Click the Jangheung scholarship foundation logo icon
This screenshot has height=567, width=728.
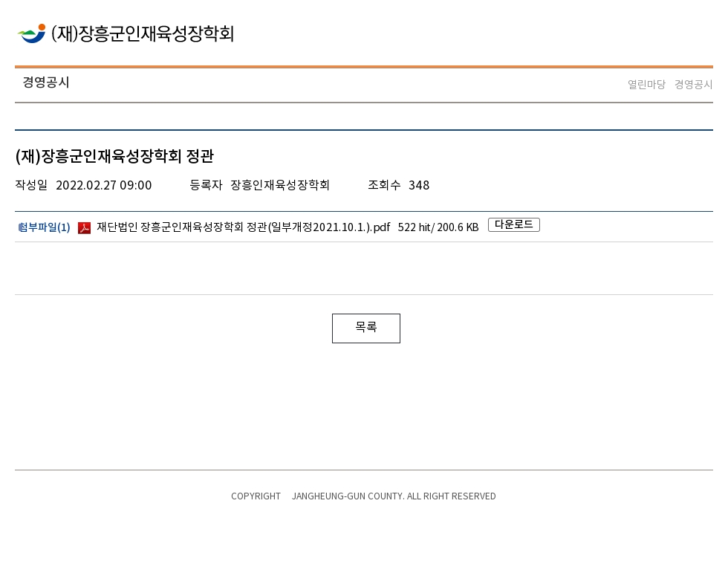pyautogui.click(x=31, y=33)
